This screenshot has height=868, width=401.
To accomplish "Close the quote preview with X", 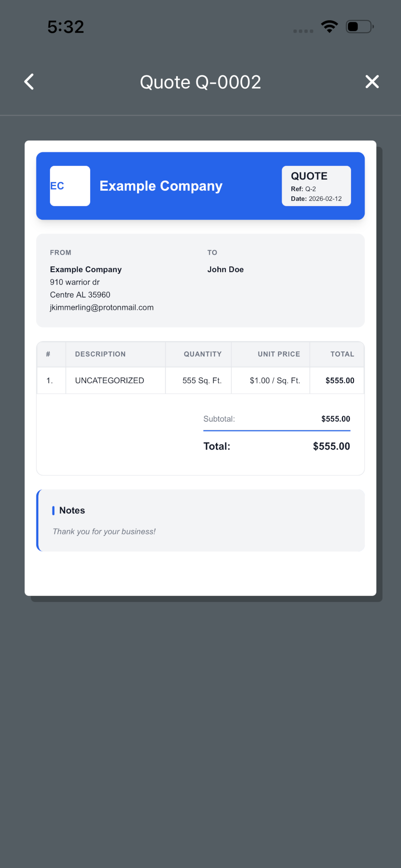I will tap(372, 82).
